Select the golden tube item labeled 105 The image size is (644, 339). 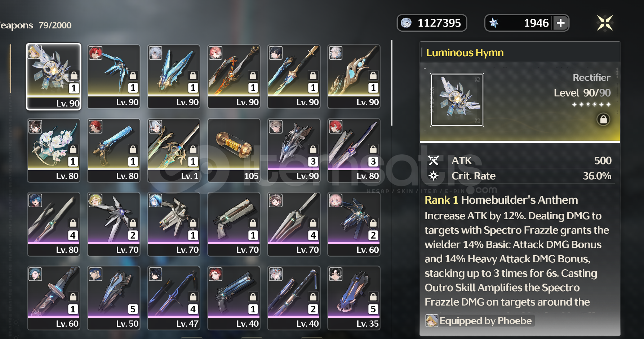[234, 150]
